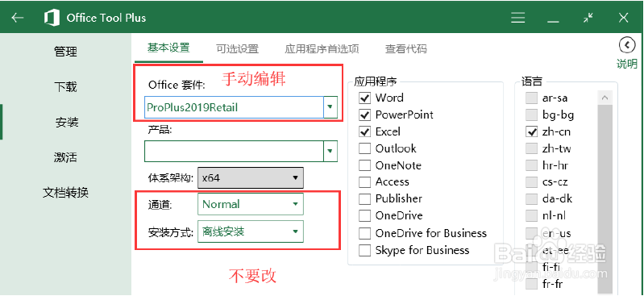Uncheck the PowerPoint application
644x296 pixels.
click(x=364, y=115)
